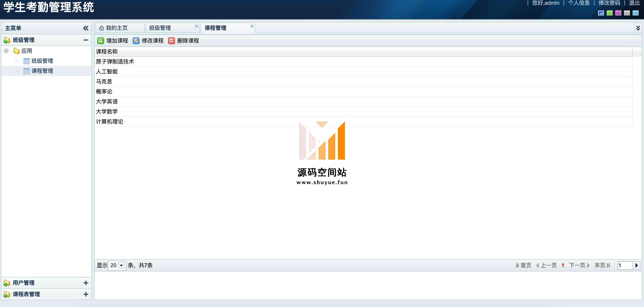
Task: Collapse the main menu with double-arrow icon
Action: [x=86, y=28]
